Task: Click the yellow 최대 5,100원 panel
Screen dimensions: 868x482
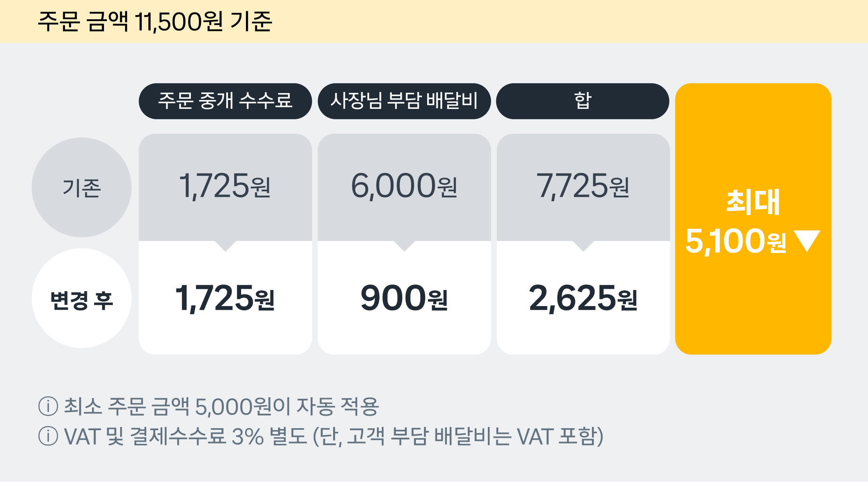Action: click(753, 219)
